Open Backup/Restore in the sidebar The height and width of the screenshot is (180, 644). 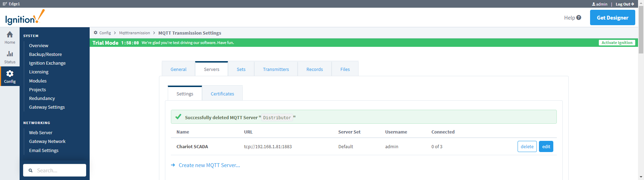tap(46, 54)
